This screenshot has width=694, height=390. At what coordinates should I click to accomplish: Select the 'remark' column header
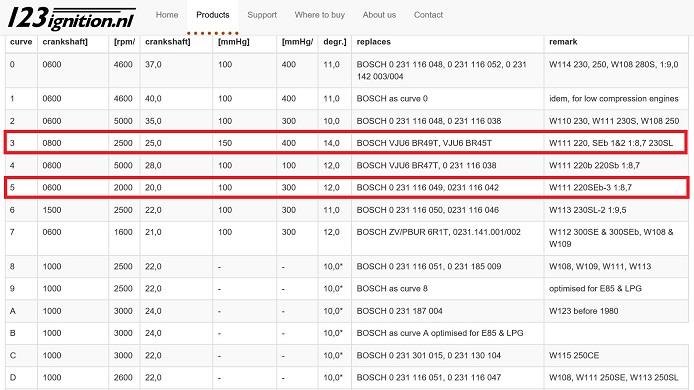[563, 42]
